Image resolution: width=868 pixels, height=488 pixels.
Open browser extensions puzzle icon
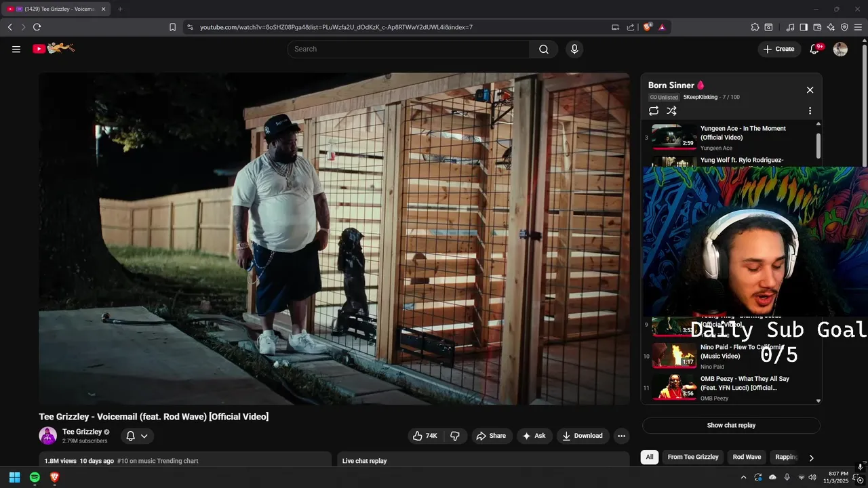(755, 27)
